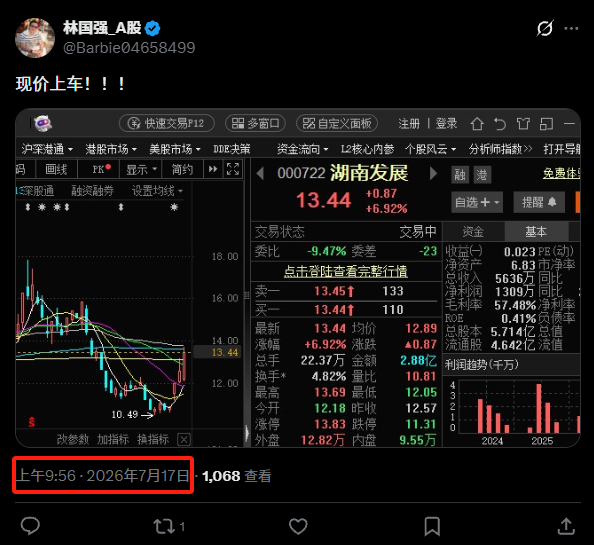This screenshot has height=545, width=594.
Task: Click the 注册 link
Action: pos(409,123)
